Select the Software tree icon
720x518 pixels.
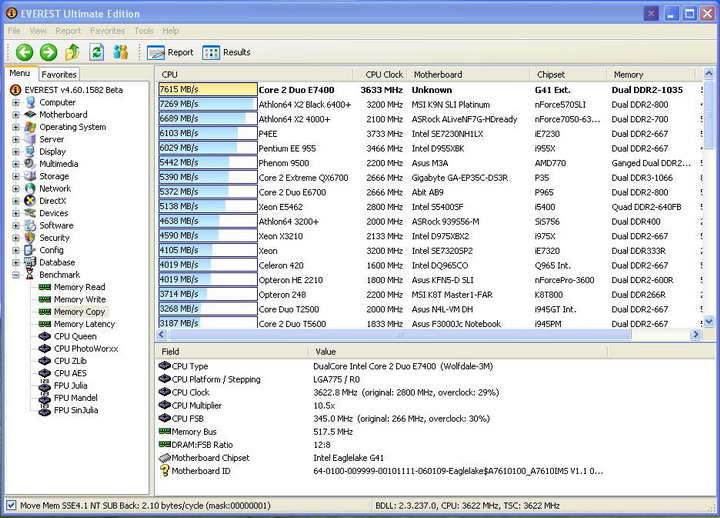(x=30, y=225)
